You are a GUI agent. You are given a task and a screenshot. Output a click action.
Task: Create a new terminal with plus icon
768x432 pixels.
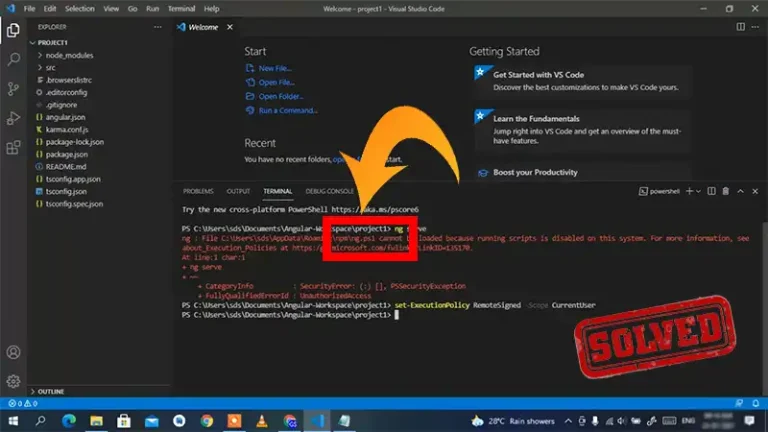coord(689,191)
